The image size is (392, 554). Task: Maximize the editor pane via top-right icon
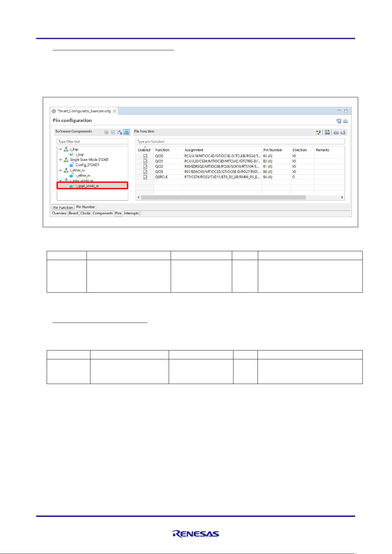point(346,111)
